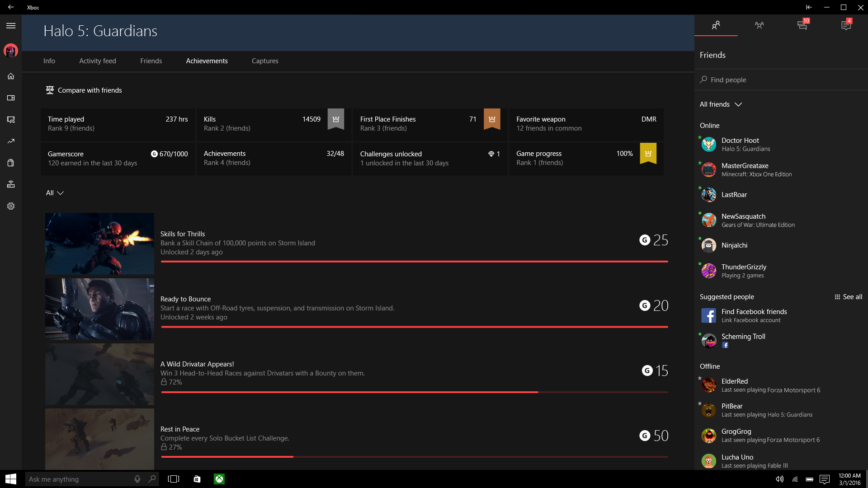The height and width of the screenshot is (488, 868).
Task: Expand the All achievements filter dropdown
Action: (55, 193)
